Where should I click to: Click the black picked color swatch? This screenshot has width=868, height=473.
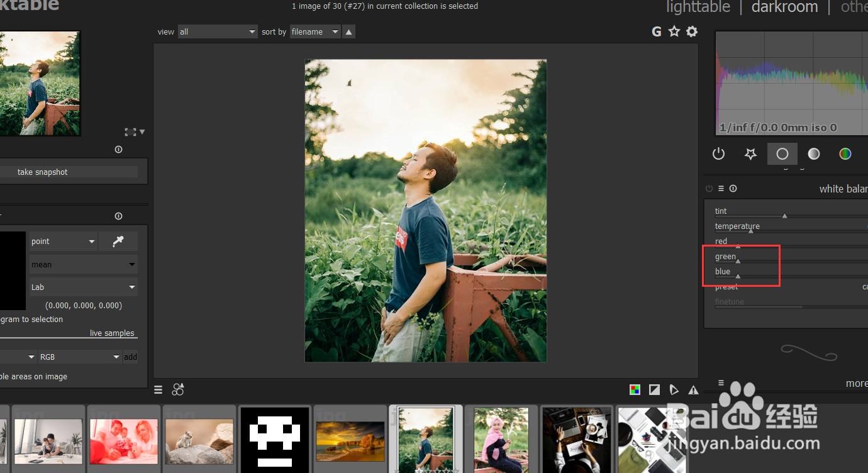tap(13, 271)
